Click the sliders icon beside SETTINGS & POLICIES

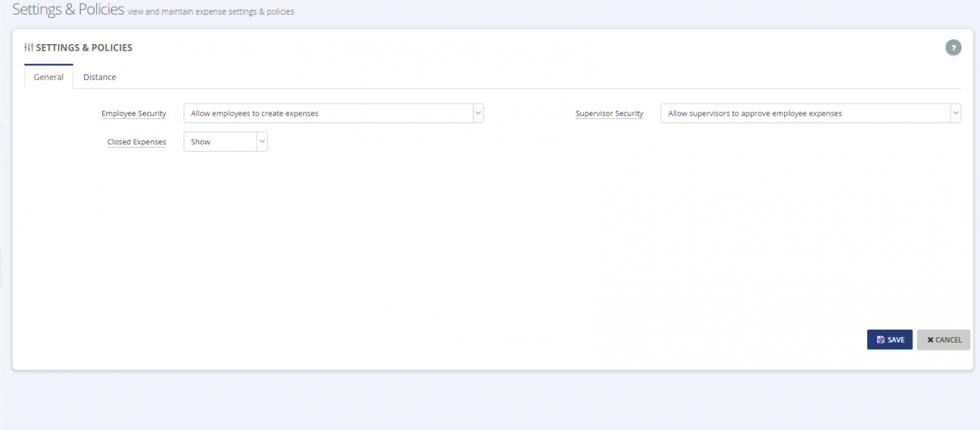pos(29,48)
